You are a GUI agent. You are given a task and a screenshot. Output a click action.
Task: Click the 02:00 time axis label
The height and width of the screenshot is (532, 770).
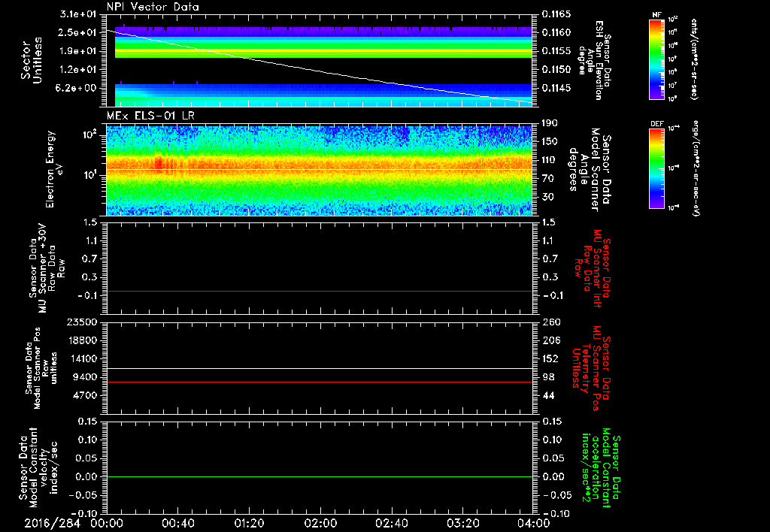320,522
